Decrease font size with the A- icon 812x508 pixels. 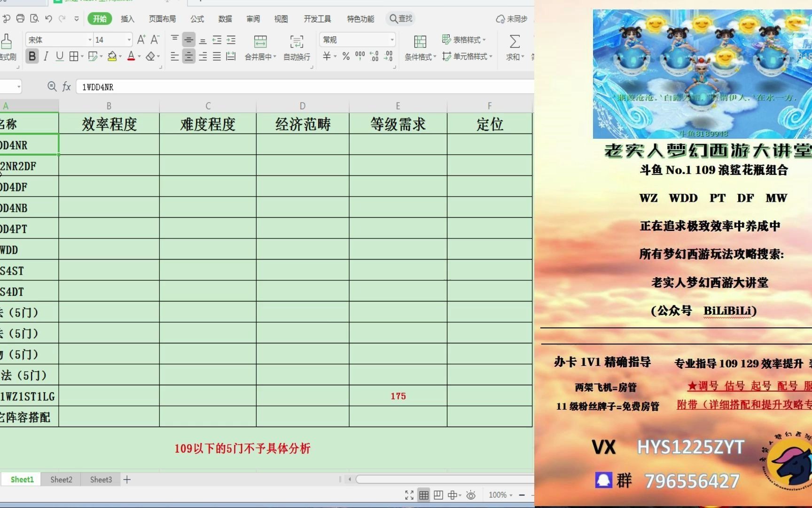(x=155, y=40)
